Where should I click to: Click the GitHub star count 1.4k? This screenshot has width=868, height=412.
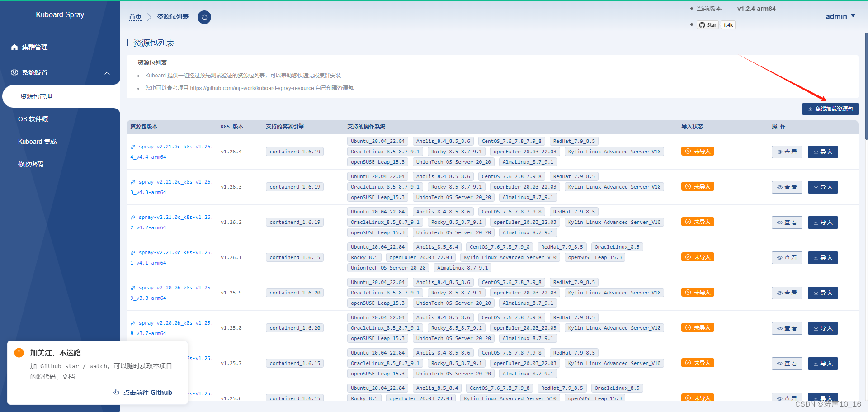pos(728,25)
